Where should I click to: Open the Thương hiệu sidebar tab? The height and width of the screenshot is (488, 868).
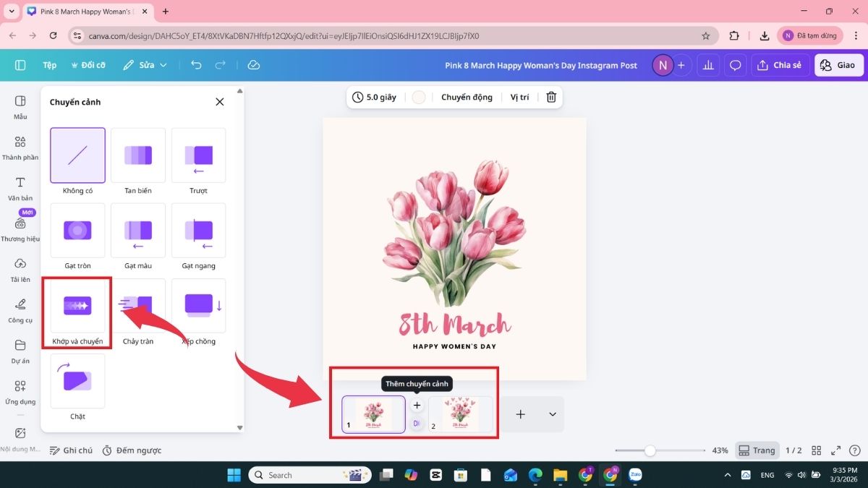pos(20,229)
